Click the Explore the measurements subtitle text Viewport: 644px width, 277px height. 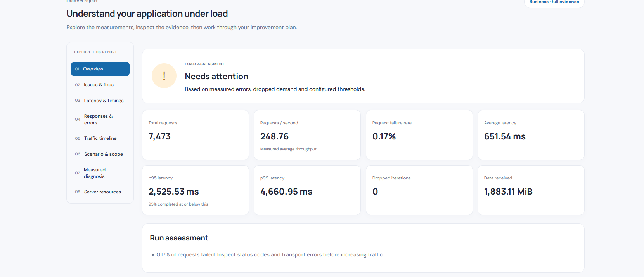tap(182, 27)
